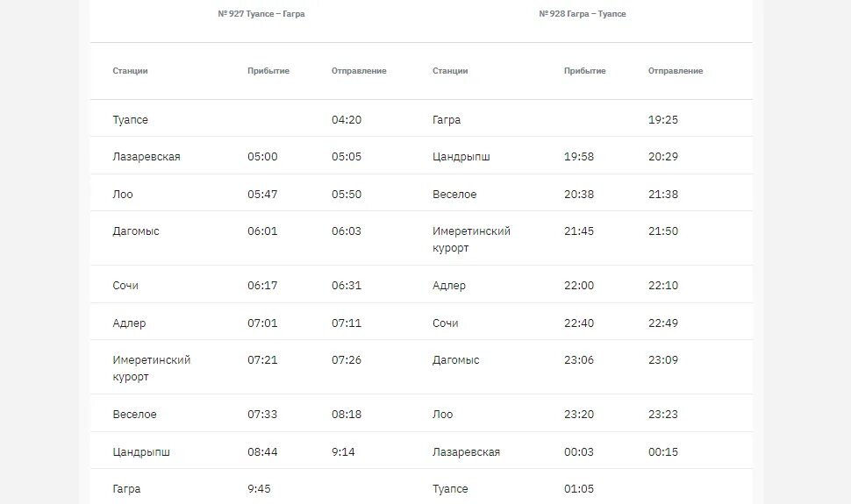This screenshot has width=851, height=504.
Task: Click the Лазаревская departure time 00:15
Action: tap(663, 452)
